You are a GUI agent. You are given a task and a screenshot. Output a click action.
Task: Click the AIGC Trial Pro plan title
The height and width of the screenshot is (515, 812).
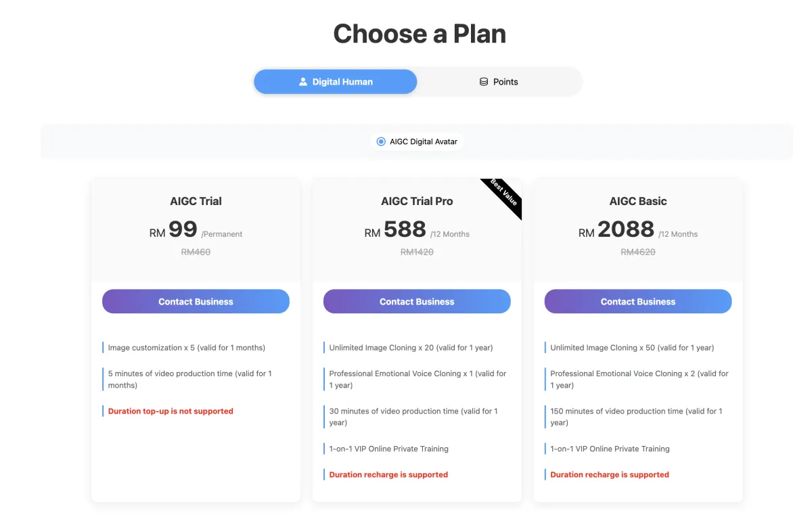(417, 201)
